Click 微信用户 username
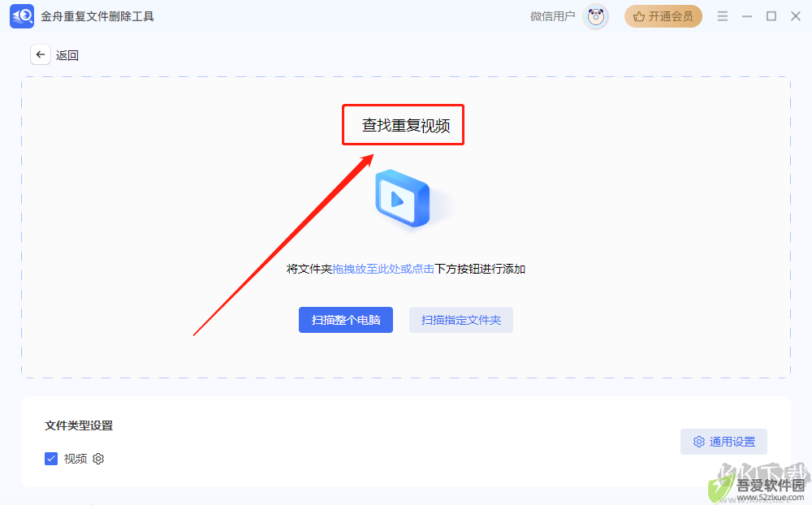The width and height of the screenshot is (812, 505). pos(552,16)
